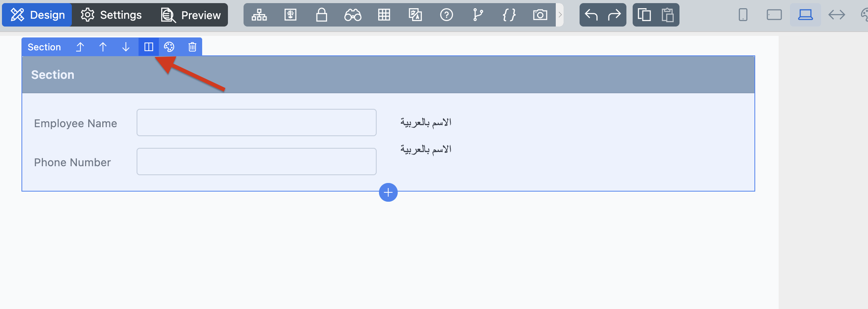Open the hierarchy structure icon in toolbar
The height and width of the screenshot is (309, 868).
pos(259,15)
